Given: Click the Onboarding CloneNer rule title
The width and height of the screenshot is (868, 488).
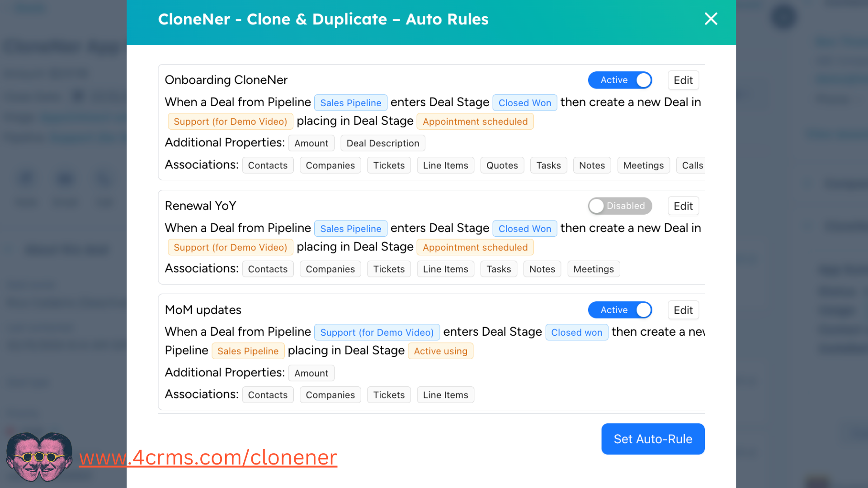Looking at the screenshot, I should pos(226,80).
